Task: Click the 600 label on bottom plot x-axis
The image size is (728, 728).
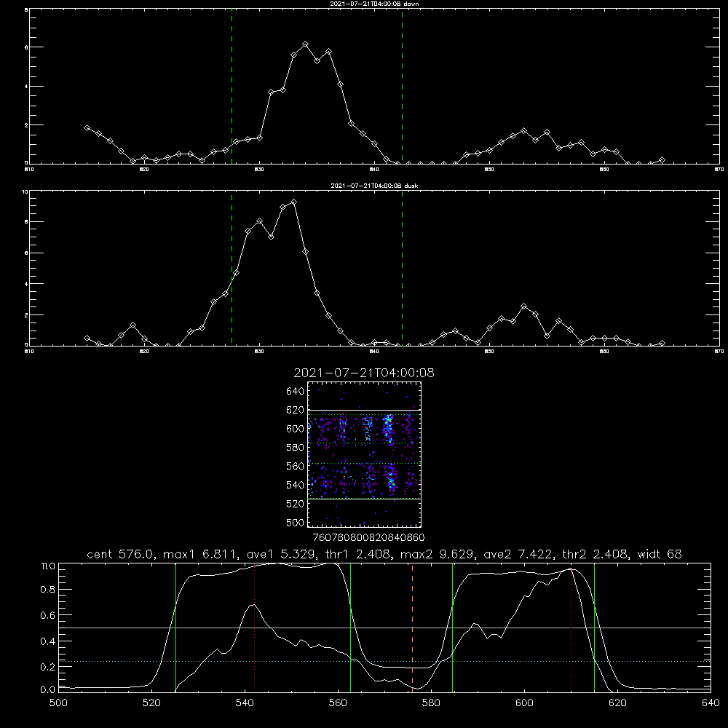Action: coord(524,703)
